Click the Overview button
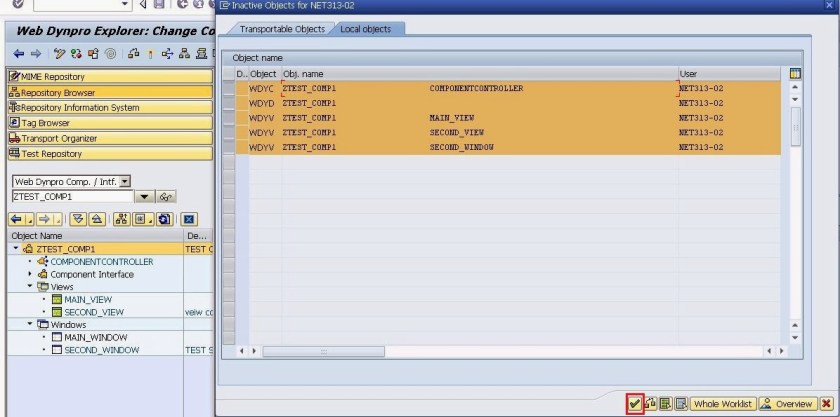Screen dimensions: 840x417 click(788, 404)
